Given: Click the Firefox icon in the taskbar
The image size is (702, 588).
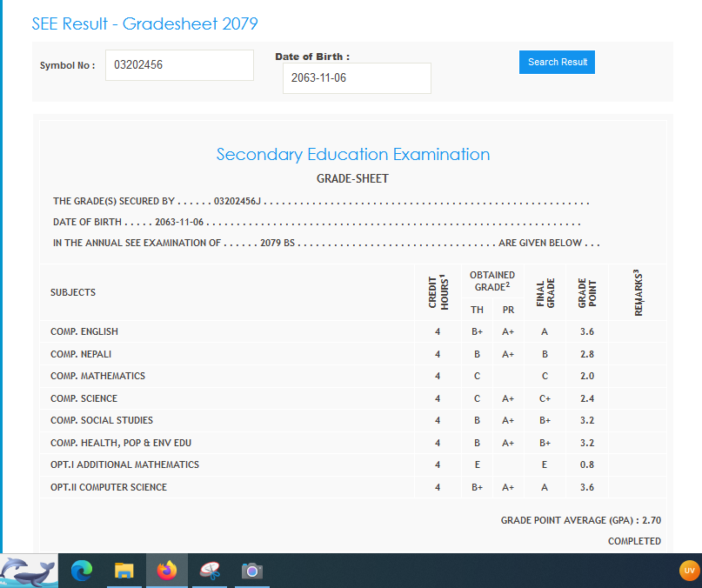Looking at the screenshot, I should point(167,571).
